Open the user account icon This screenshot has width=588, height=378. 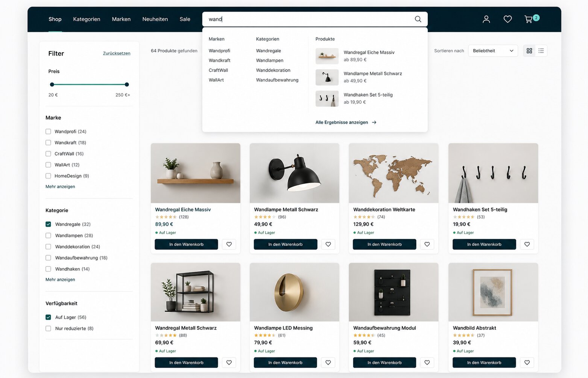486,19
